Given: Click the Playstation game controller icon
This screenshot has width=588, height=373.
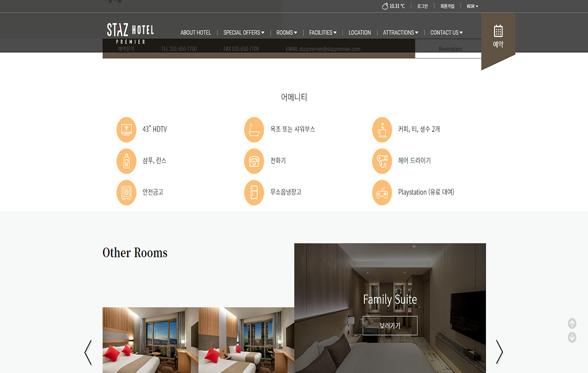Looking at the screenshot, I should 382,192.
